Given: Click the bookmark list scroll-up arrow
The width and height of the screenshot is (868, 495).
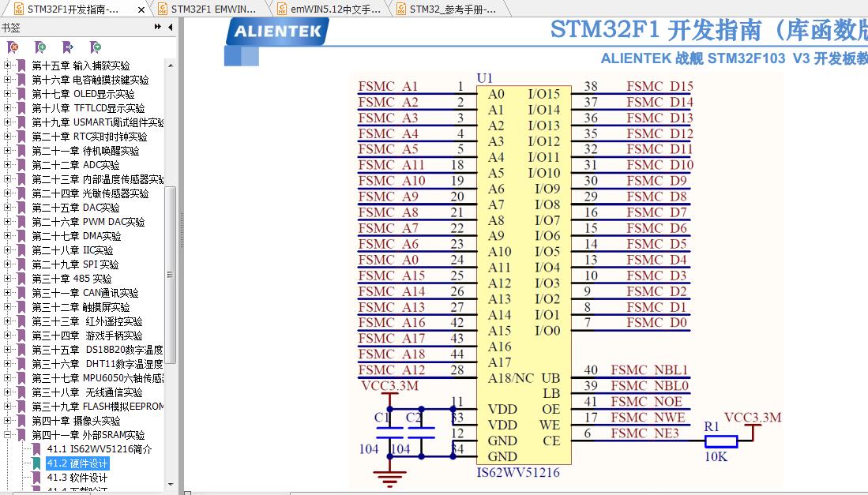Looking at the screenshot, I should 171,66.
